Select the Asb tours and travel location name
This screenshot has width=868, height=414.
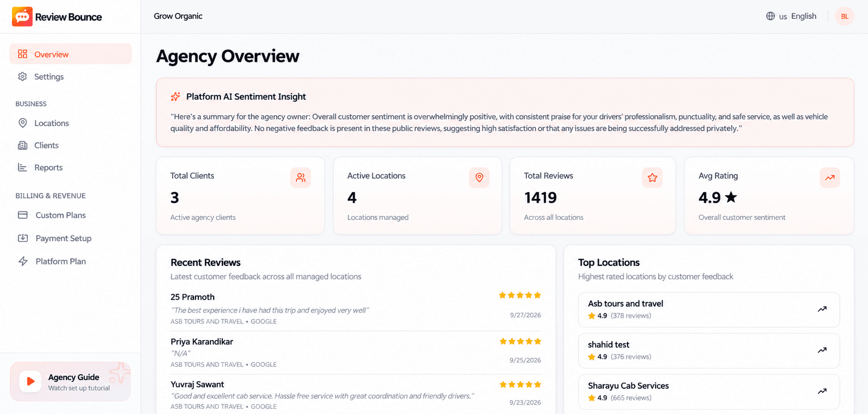(625, 304)
